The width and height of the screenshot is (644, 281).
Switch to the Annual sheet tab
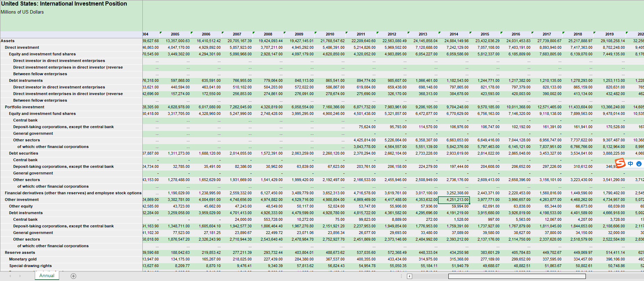click(47, 275)
